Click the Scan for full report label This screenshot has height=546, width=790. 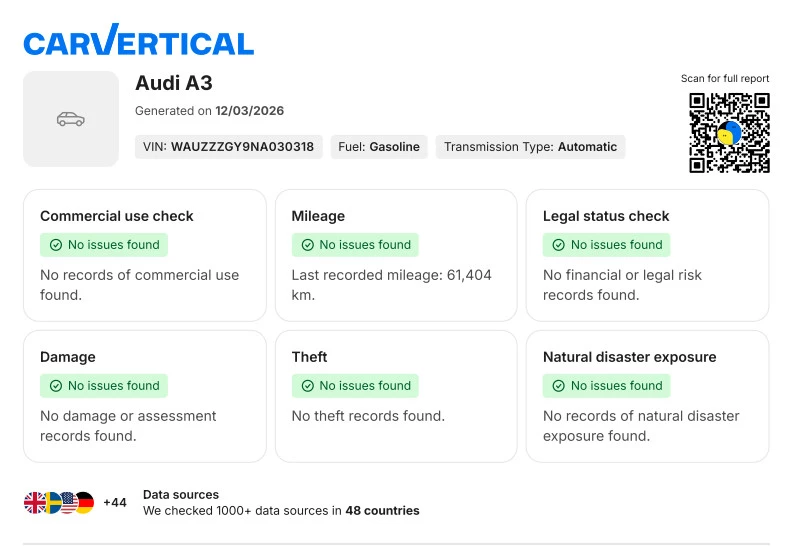[725, 79]
